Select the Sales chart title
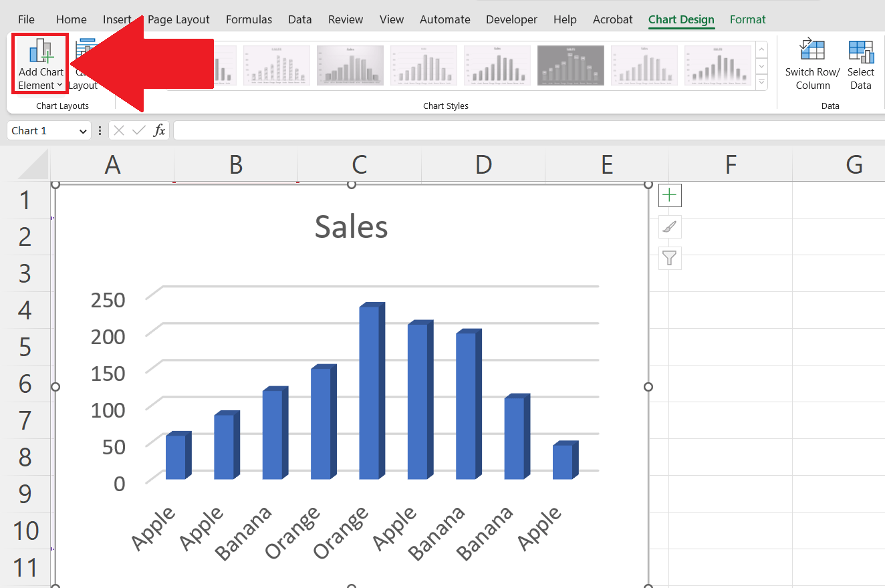885x588 pixels. click(351, 227)
